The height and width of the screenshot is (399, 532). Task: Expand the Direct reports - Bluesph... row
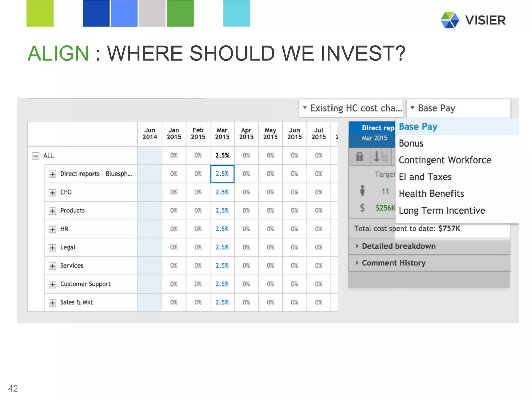click(x=52, y=174)
